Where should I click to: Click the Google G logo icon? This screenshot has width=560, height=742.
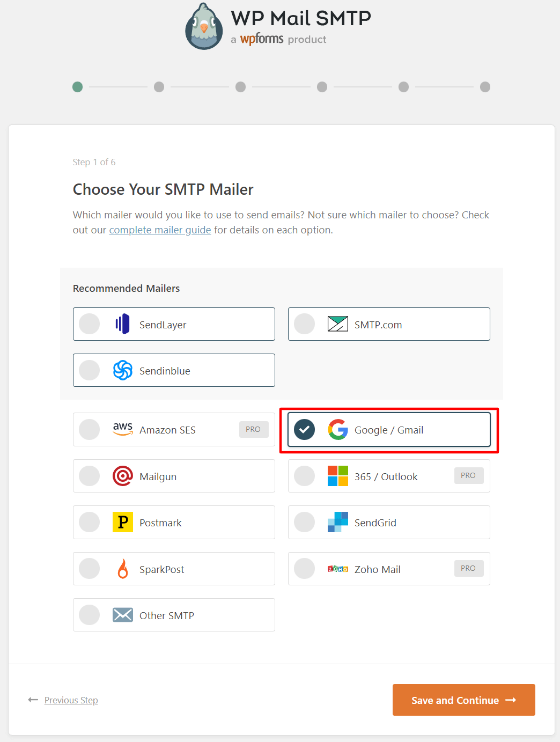point(338,430)
